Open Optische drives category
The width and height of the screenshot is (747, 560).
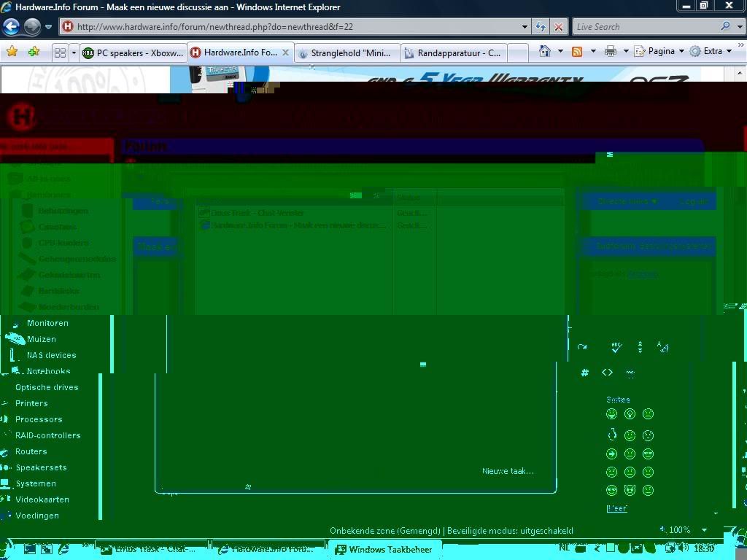(x=47, y=388)
